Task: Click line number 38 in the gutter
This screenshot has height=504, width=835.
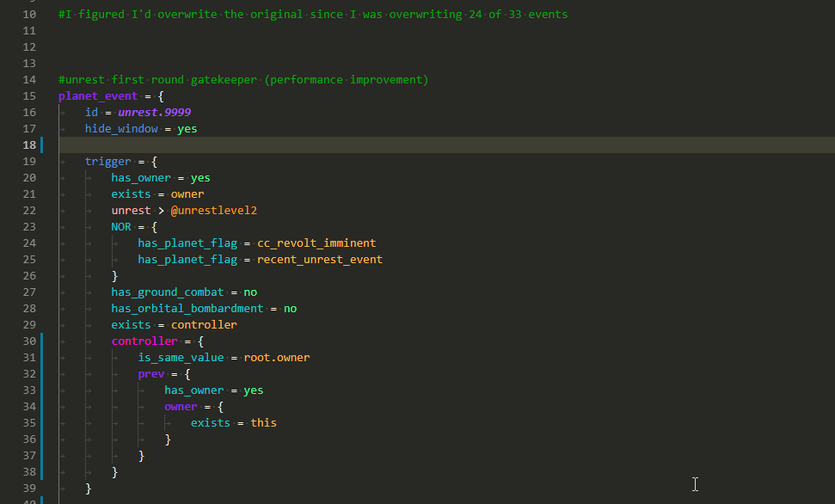Action: tap(29, 472)
